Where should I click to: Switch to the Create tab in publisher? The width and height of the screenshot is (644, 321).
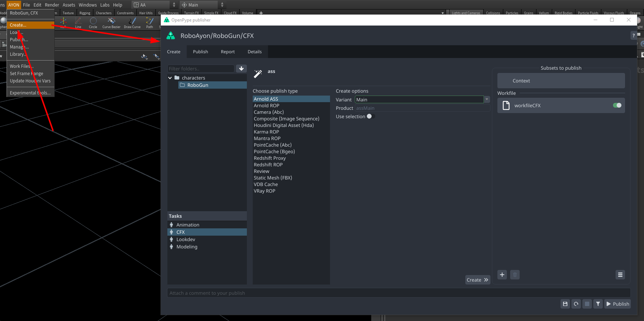click(x=174, y=51)
